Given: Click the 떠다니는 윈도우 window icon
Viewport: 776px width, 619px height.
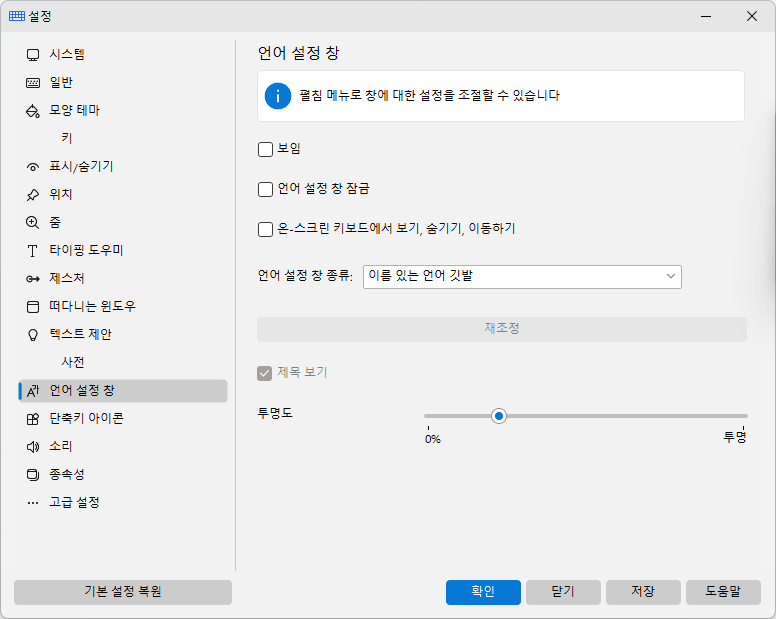Looking at the screenshot, I should pos(33,307).
